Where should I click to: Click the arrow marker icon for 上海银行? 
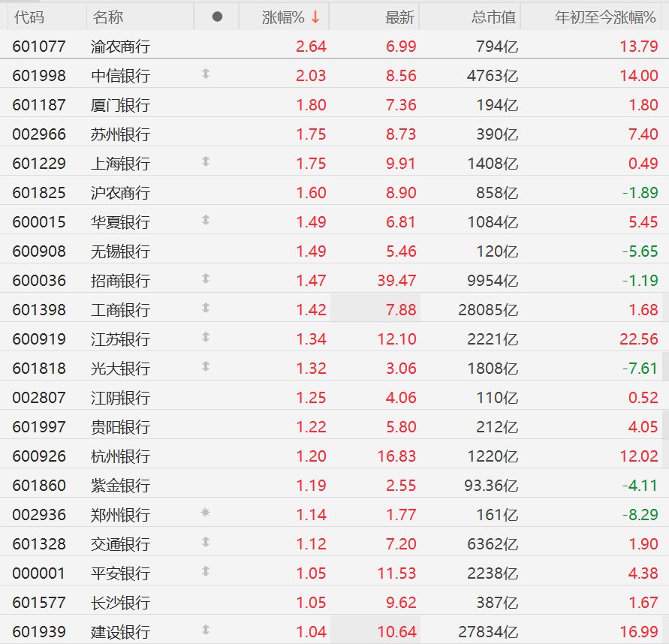coord(206,161)
